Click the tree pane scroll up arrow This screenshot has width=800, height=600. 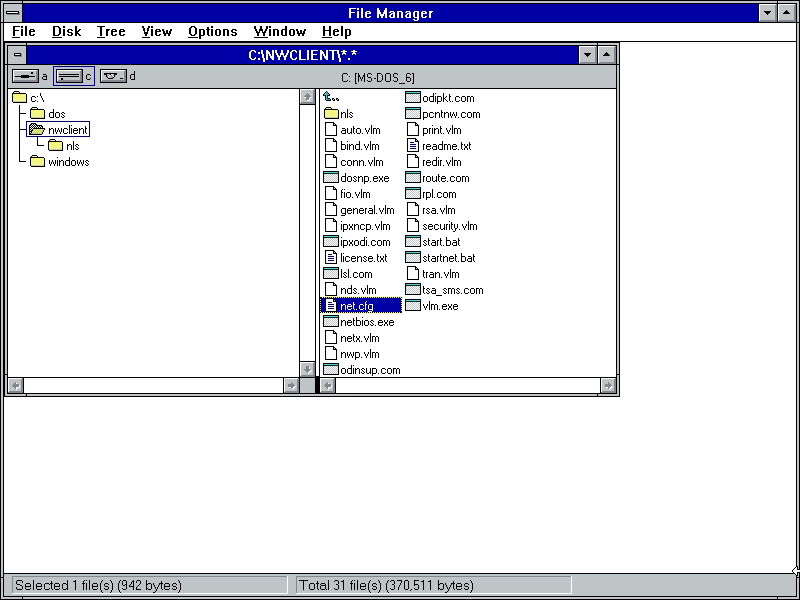[307, 98]
